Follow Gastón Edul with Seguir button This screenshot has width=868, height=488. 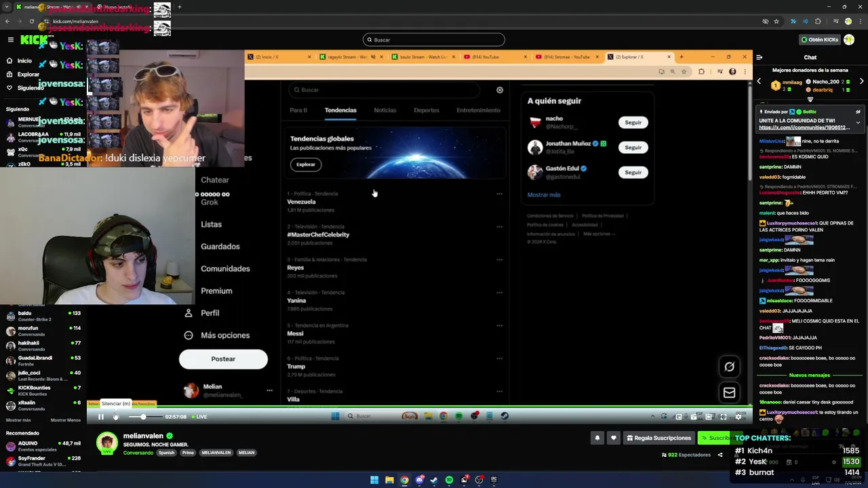pos(633,172)
